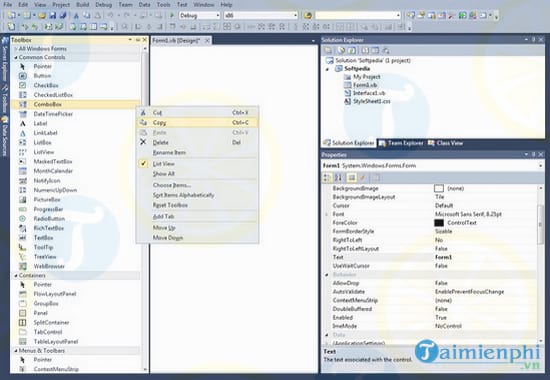Select the Button control in Toolbox

(x=75, y=76)
